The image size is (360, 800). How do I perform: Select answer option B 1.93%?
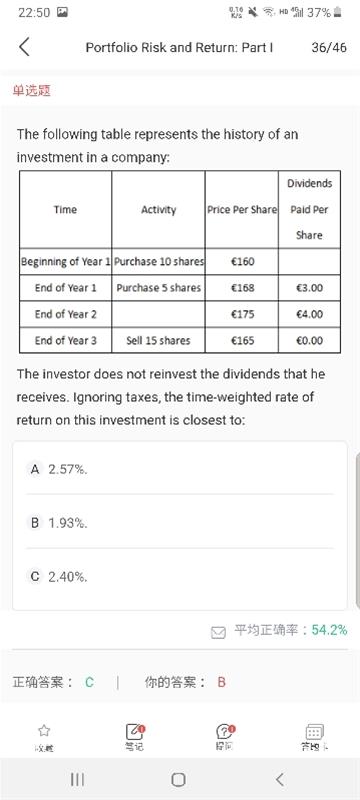coord(180,522)
